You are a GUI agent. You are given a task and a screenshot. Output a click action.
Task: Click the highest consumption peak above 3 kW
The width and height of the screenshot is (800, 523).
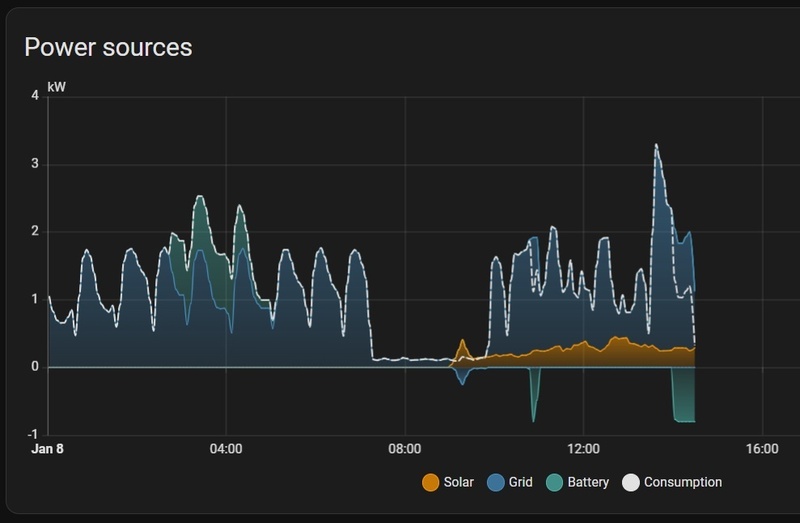tap(656, 146)
